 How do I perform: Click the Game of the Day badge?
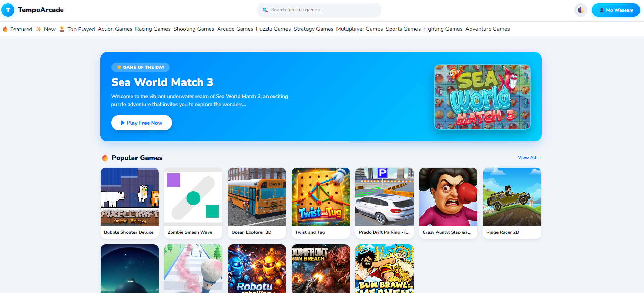click(140, 67)
